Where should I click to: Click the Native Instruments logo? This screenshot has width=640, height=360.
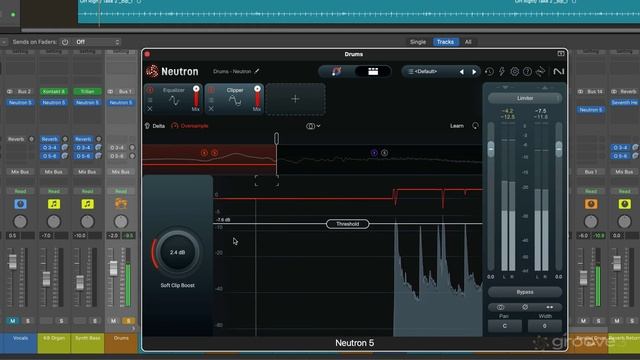(558, 72)
